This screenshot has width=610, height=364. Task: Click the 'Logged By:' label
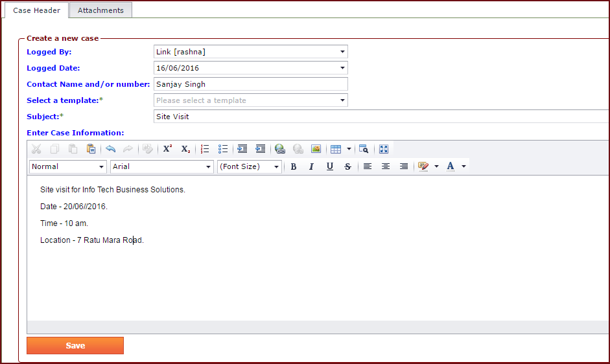(49, 52)
